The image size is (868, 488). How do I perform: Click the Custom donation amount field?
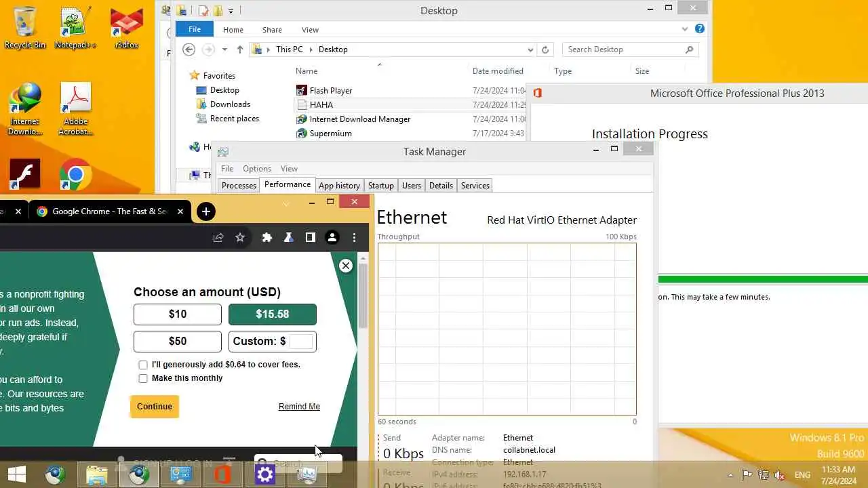[x=301, y=342]
